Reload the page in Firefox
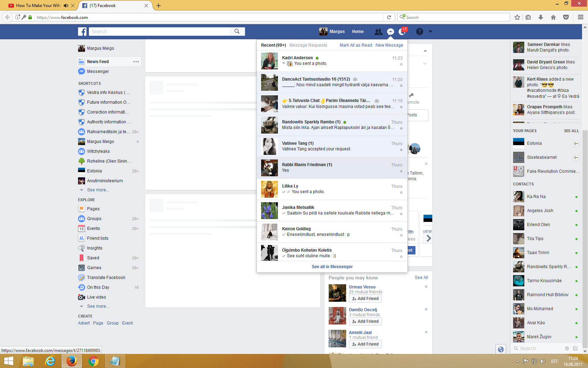 (389, 17)
